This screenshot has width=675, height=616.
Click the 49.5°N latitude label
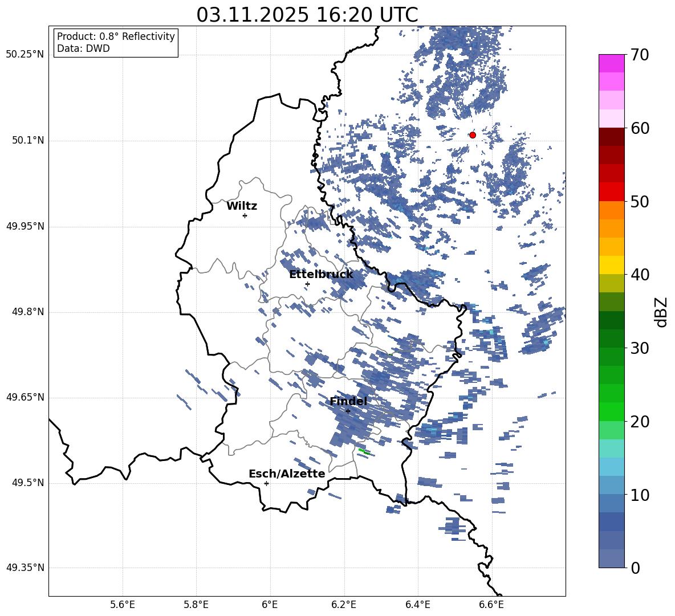coord(29,483)
